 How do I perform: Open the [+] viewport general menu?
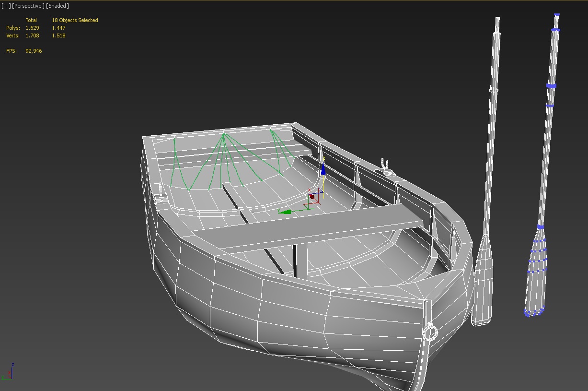click(x=6, y=6)
